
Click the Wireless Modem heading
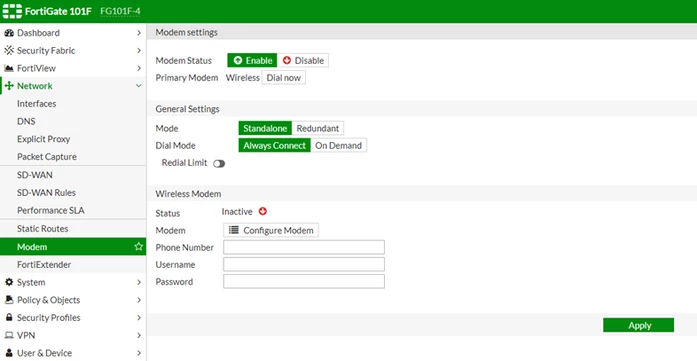pyautogui.click(x=188, y=194)
